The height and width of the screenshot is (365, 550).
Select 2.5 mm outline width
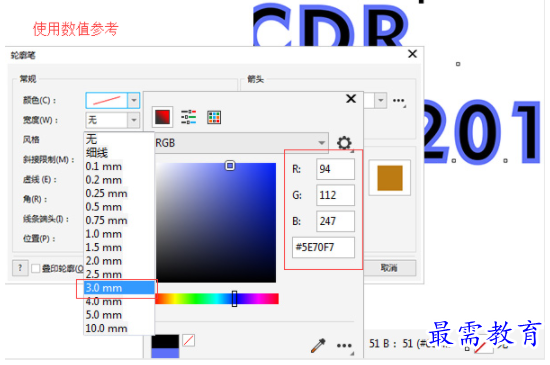pos(119,274)
